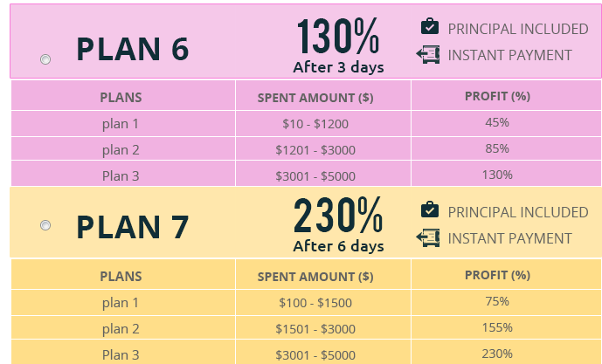Click Plan 6 principal included briefcase icon
Screen dimensions: 602x364
[x=429, y=27]
